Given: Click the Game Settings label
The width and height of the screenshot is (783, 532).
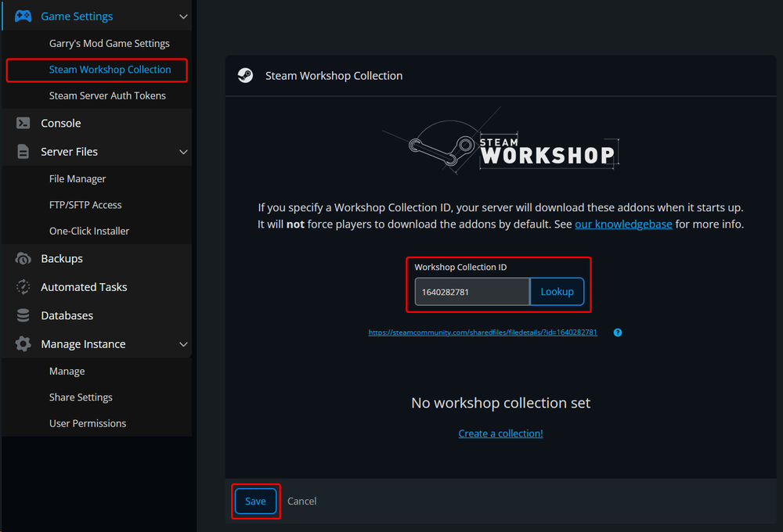Looking at the screenshot, I should (77, 16).
